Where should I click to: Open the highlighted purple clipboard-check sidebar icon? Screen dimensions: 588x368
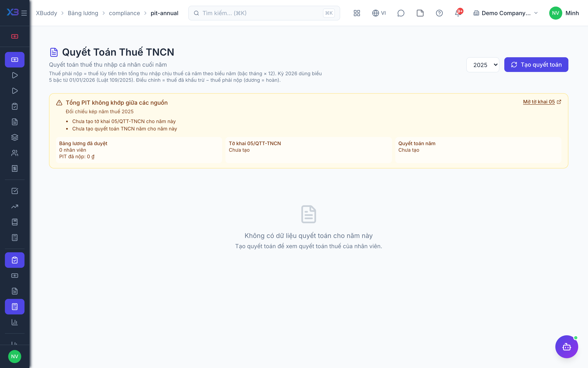(14, 260)
